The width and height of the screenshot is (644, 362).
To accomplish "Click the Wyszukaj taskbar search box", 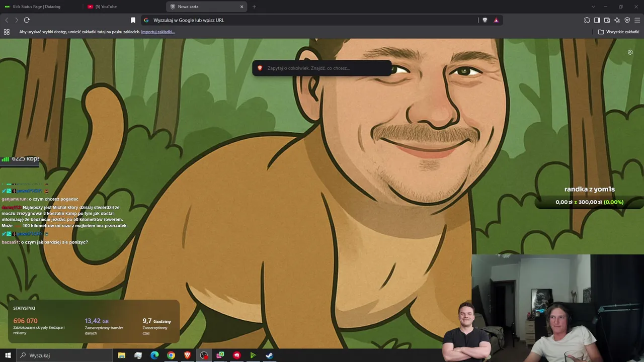I will pos(65,355).
